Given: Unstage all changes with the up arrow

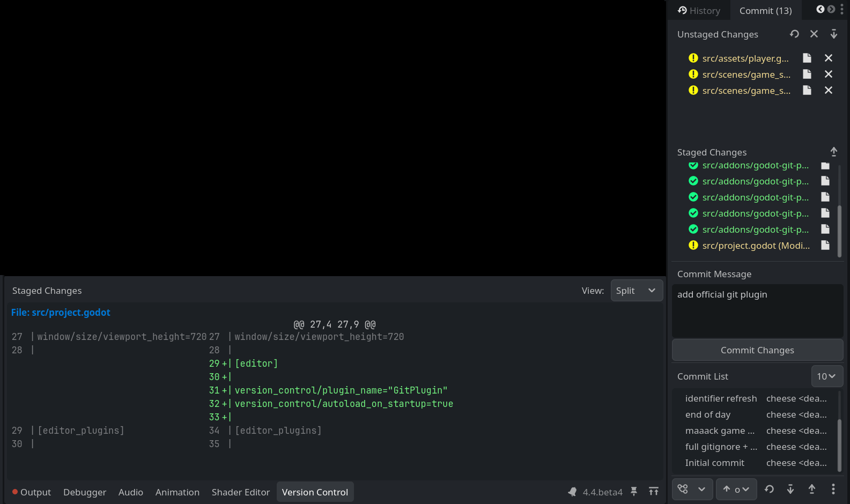Looking at the screenshot, I should (834, 152).
